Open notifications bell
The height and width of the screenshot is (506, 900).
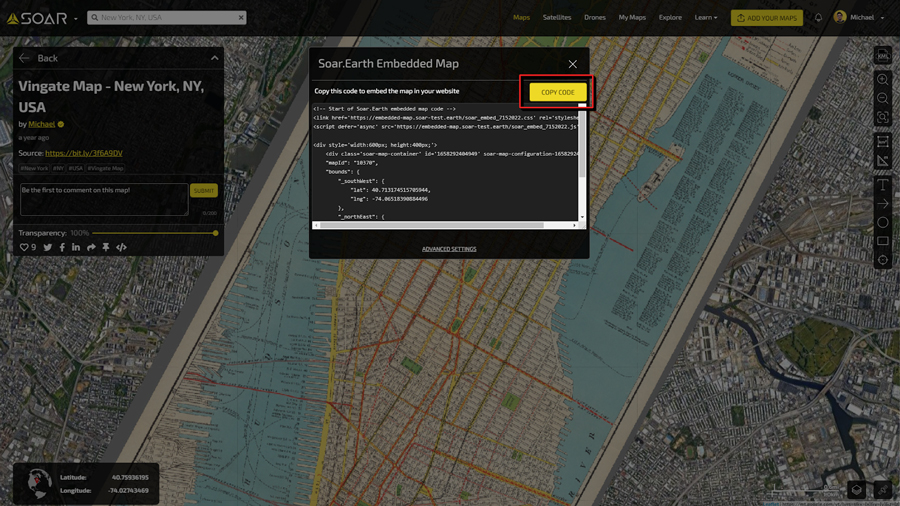click(818, 17)
